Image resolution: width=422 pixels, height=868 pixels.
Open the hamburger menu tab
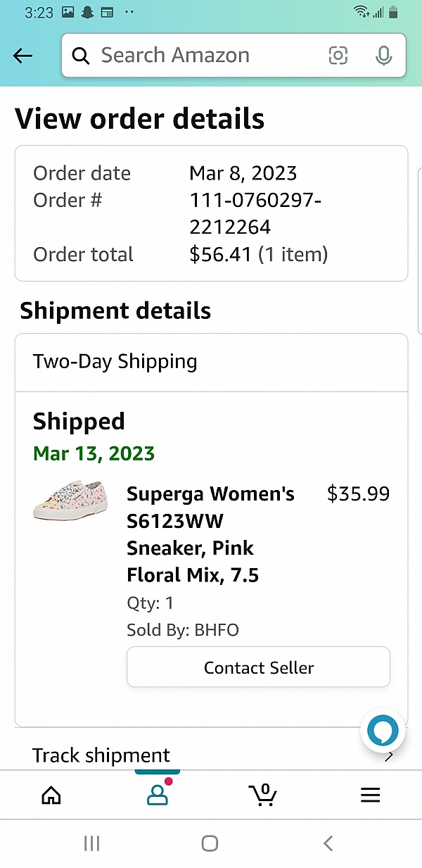click(370, 795)
